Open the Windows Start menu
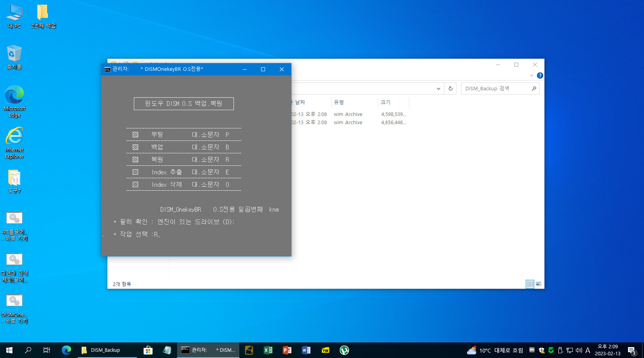 coord(9,350)
